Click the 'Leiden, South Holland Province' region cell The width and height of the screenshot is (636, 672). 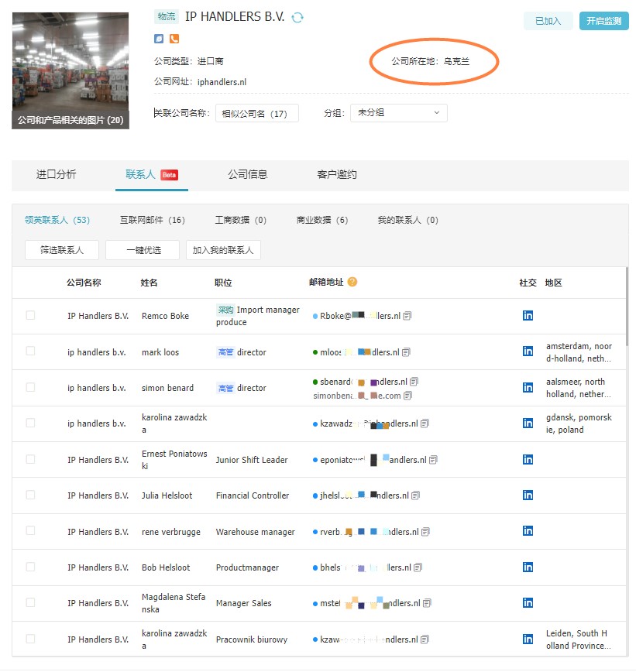point(579,639)
